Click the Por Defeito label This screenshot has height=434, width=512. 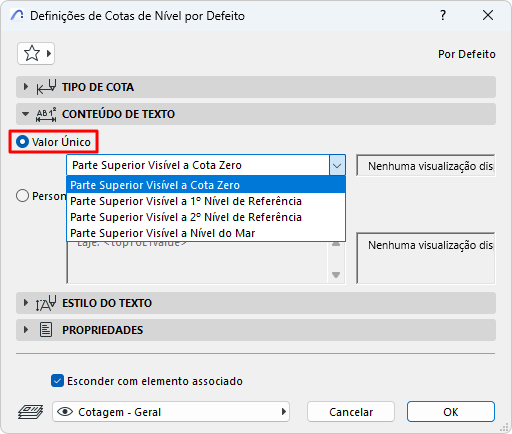click(467, 54)
